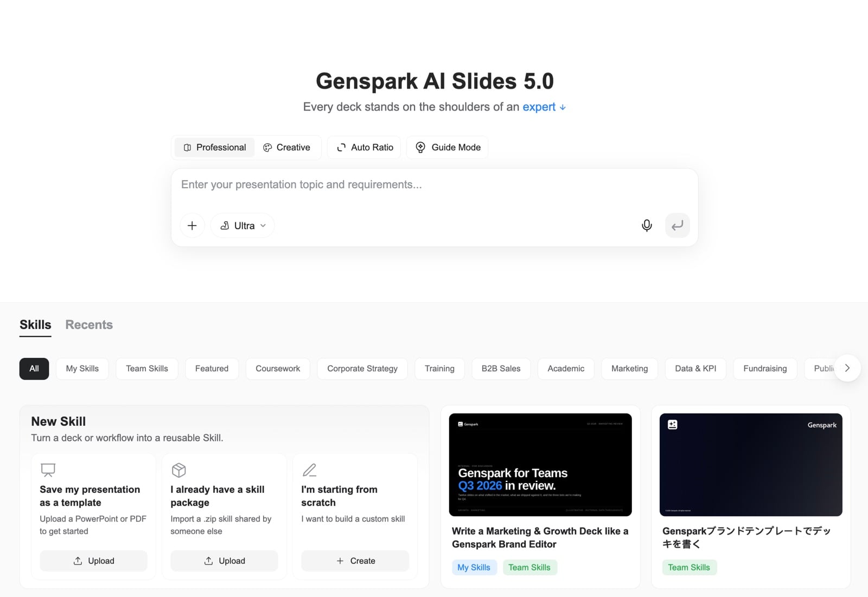868x597 pixels.
Task: Filter by Corporate Strategy category
Action: click(x=362, y=369)
